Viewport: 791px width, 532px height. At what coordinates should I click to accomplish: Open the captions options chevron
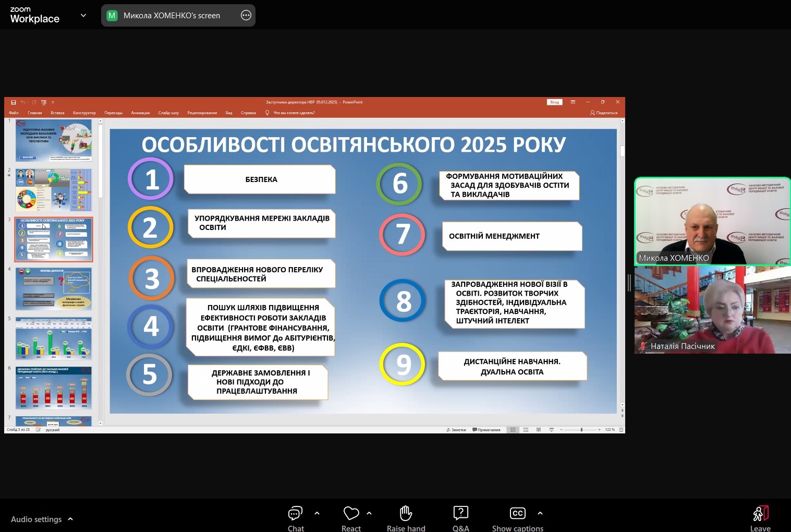[x=540, y=513]
